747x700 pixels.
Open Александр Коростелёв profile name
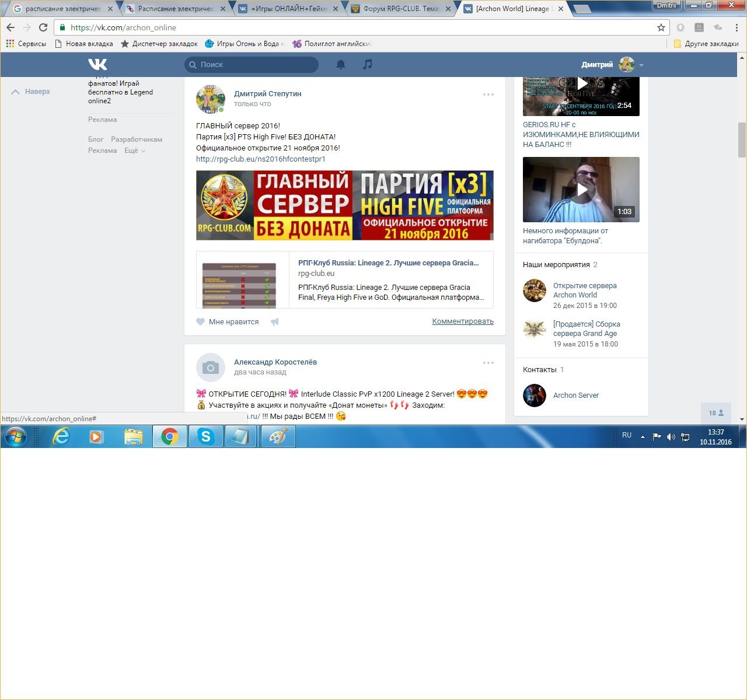pyautogui.click(x=275, y=362)
